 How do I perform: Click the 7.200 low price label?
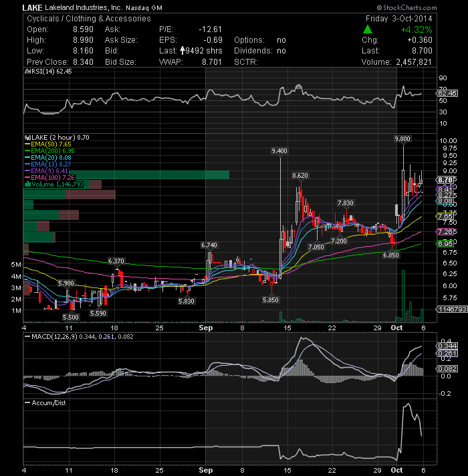pos(339,241)
